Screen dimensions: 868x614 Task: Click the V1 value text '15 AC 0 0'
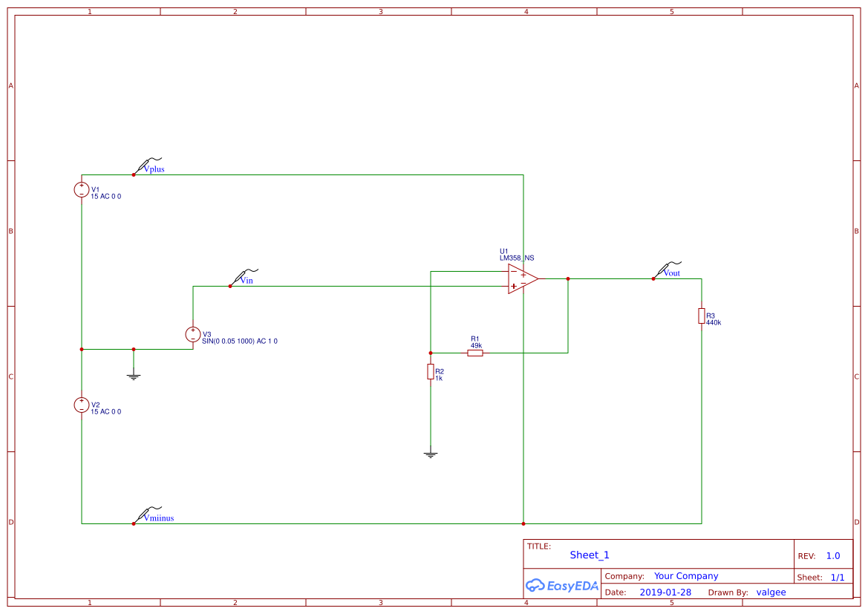coord(105,197)
